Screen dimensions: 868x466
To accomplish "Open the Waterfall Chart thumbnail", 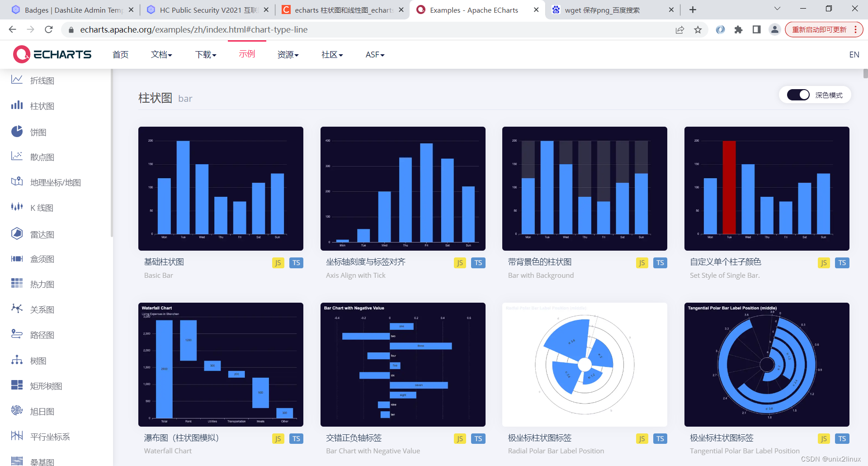I will [x=221, y=365].
